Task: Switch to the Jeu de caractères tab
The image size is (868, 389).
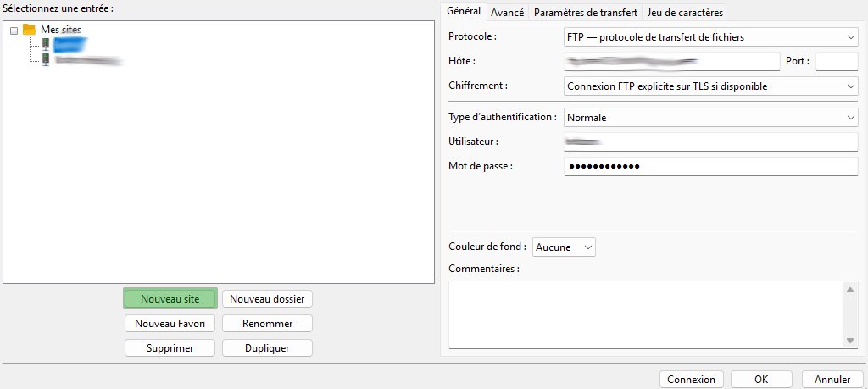Action: click(685, 12)
